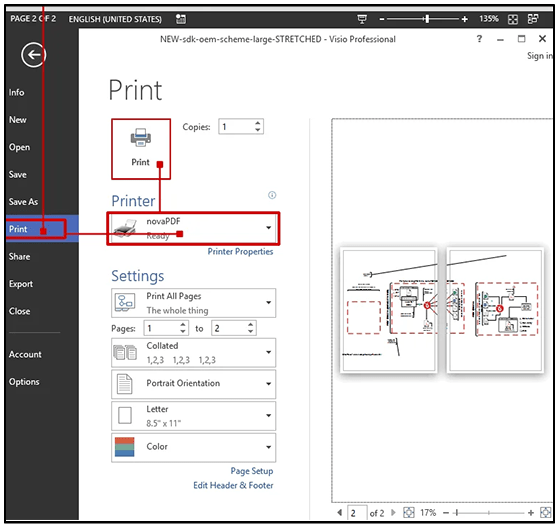Click preview zoom in plus button
This screenshot has height=527, width=559.
[x=530, y=513]
